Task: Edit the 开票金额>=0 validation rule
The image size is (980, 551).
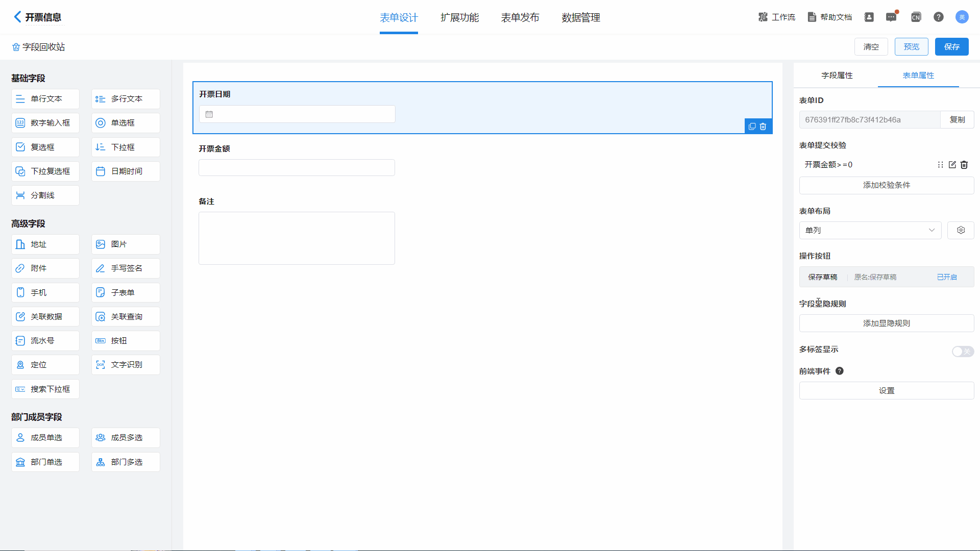Action: 952,165
